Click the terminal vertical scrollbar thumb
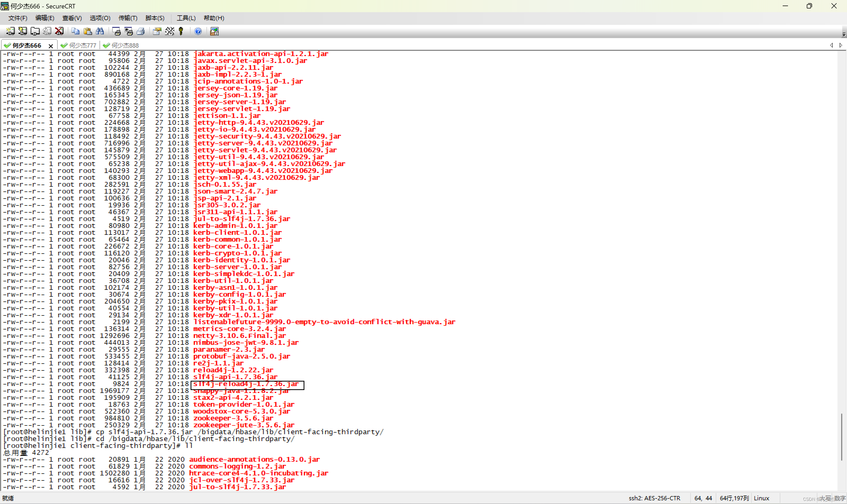 point(841,437)
